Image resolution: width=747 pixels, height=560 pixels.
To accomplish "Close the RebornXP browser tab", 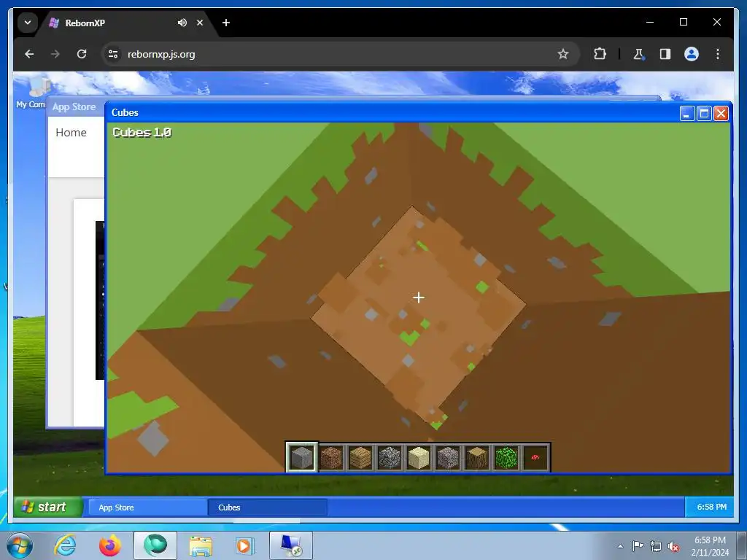I will [200, 23].
